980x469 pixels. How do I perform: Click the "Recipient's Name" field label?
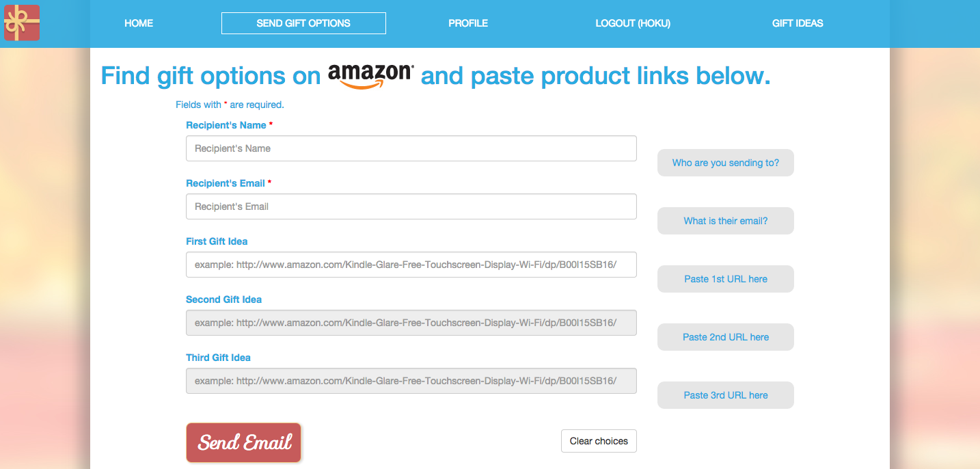[226, 125]
